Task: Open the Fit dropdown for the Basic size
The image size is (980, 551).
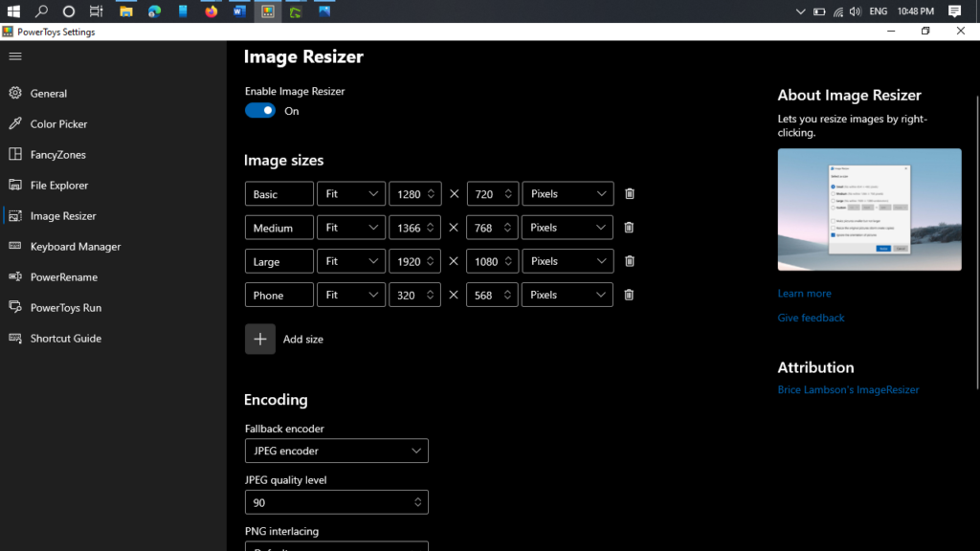Action: [351, 193]
